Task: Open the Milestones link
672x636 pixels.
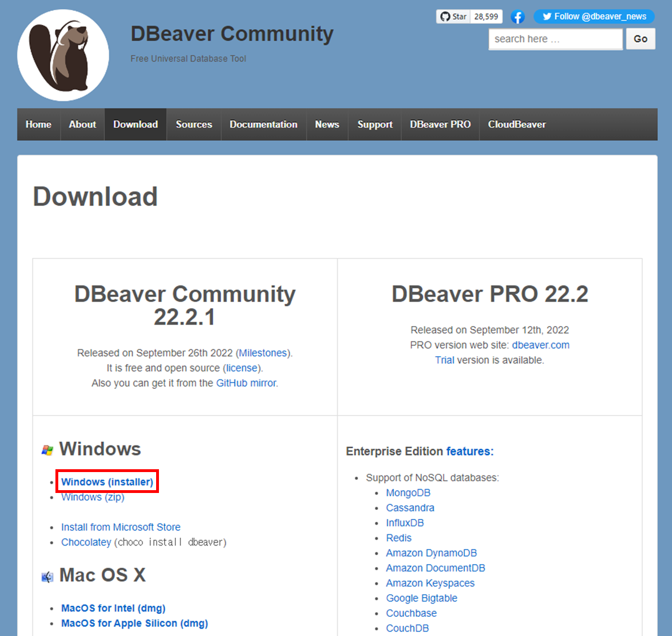Action: click(x=262, y=353)
